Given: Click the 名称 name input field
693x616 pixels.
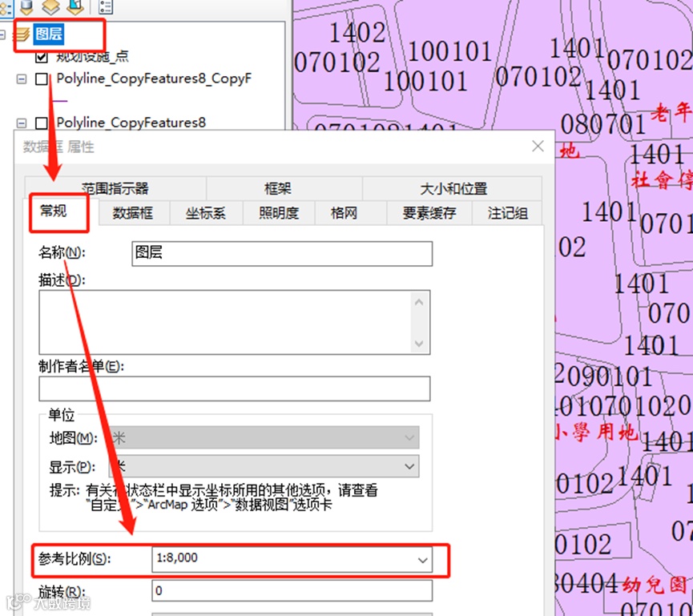Looking at the screenshot, I should pos(282,253).
